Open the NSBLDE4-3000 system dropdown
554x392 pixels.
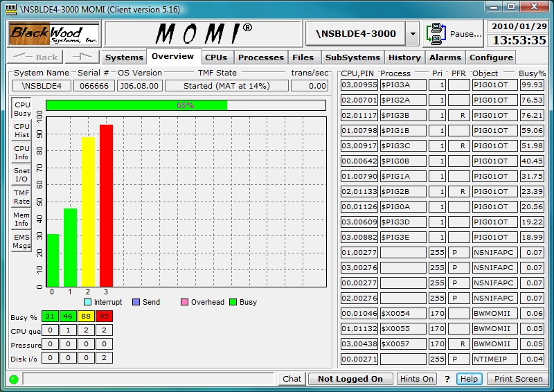pos(412,33)
